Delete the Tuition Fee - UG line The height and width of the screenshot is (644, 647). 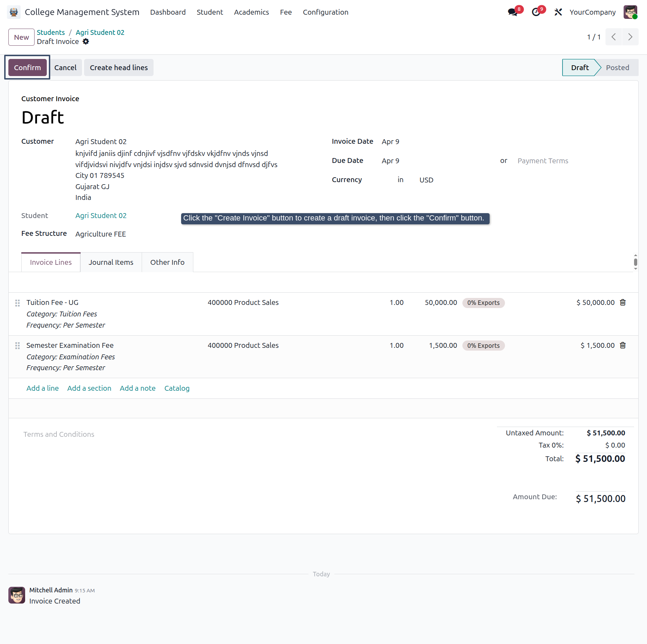coord(623,302)
